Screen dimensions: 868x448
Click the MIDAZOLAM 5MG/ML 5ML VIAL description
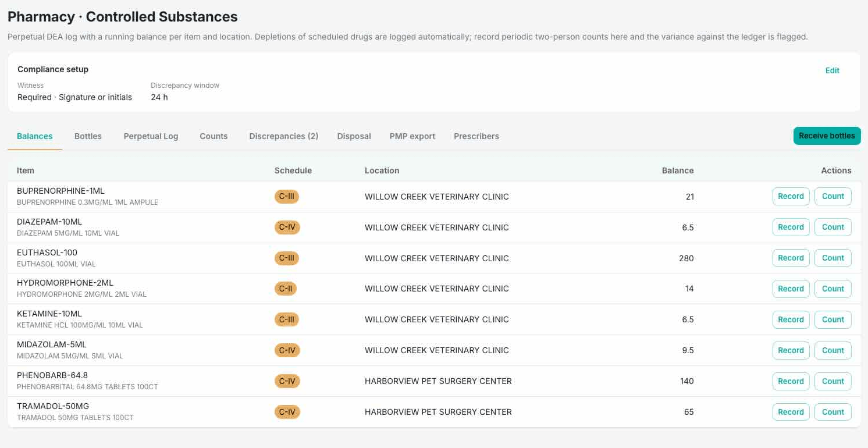click(70, 355)
